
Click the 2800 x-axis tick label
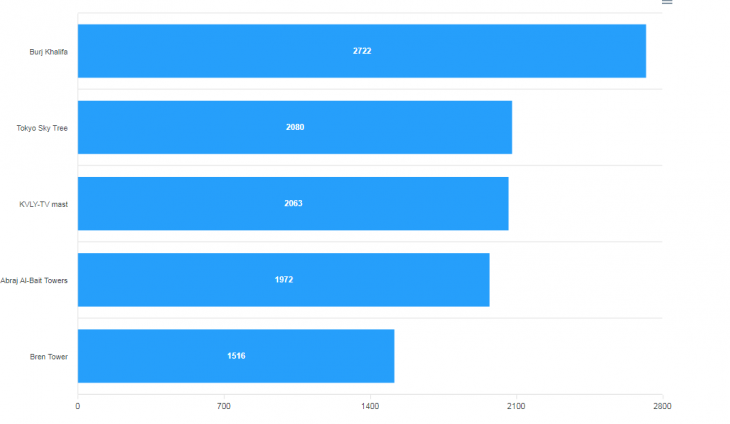(662, 406)
